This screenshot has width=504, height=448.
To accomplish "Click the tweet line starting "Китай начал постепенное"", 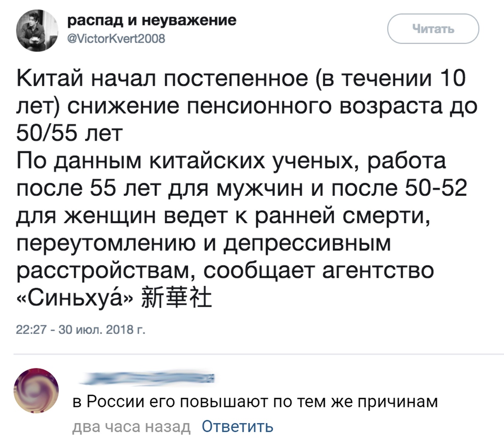I will tap(240, 79).
